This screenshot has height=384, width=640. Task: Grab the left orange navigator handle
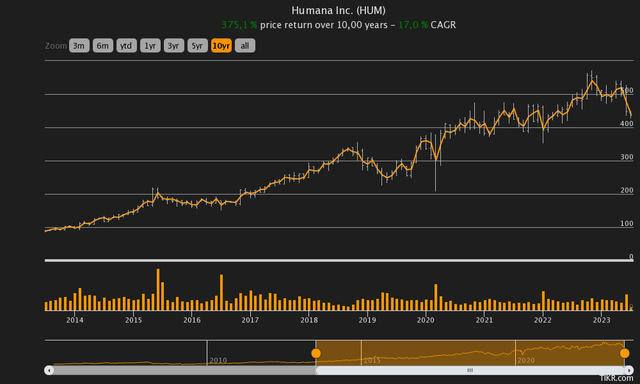(316, 353)
